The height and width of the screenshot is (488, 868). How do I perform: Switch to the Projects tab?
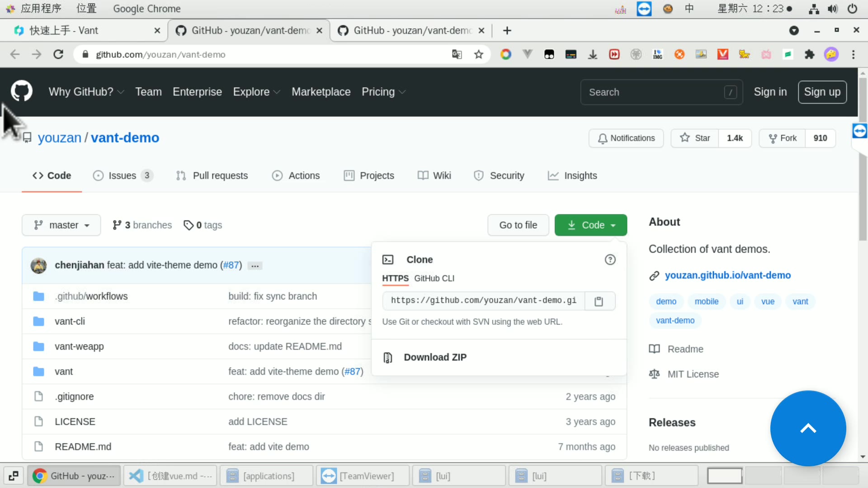[369, 176]
